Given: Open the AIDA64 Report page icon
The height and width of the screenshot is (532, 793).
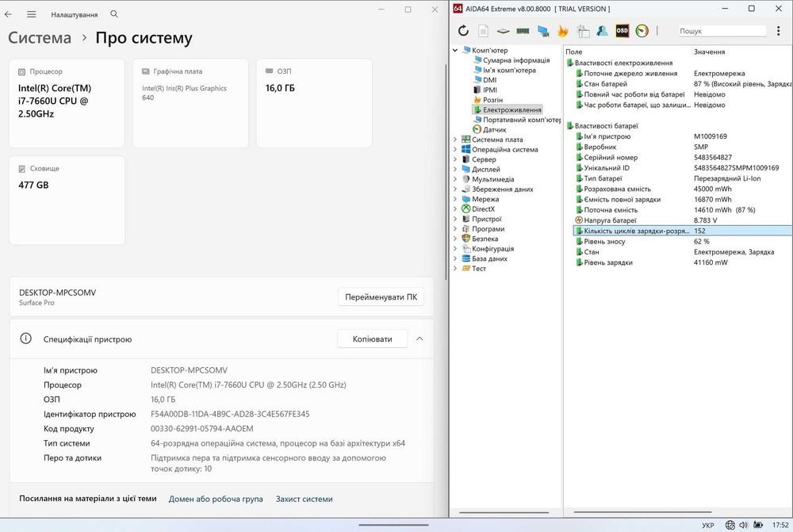Looking at the screenshot, I should tap(483, 31).
